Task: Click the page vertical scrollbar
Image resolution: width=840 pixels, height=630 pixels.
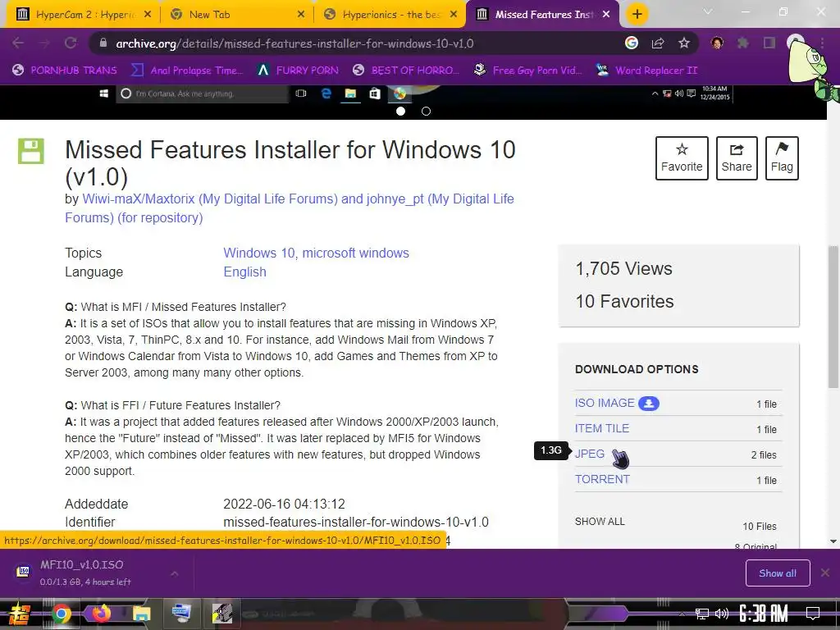Action: point(833,319)
